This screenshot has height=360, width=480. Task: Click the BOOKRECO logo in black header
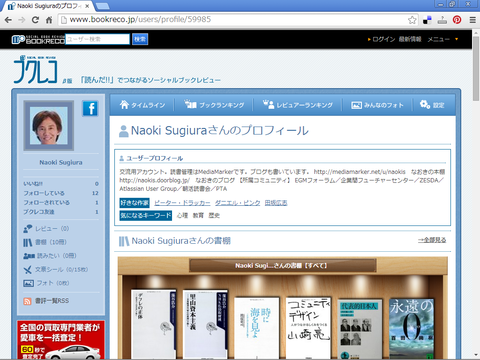[38, 39]
